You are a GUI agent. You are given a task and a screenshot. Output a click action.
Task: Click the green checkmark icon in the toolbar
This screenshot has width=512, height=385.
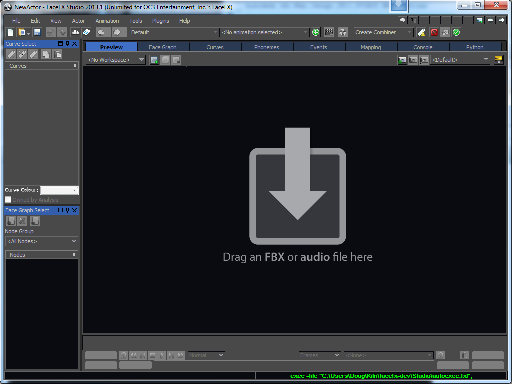pos(456,32)
